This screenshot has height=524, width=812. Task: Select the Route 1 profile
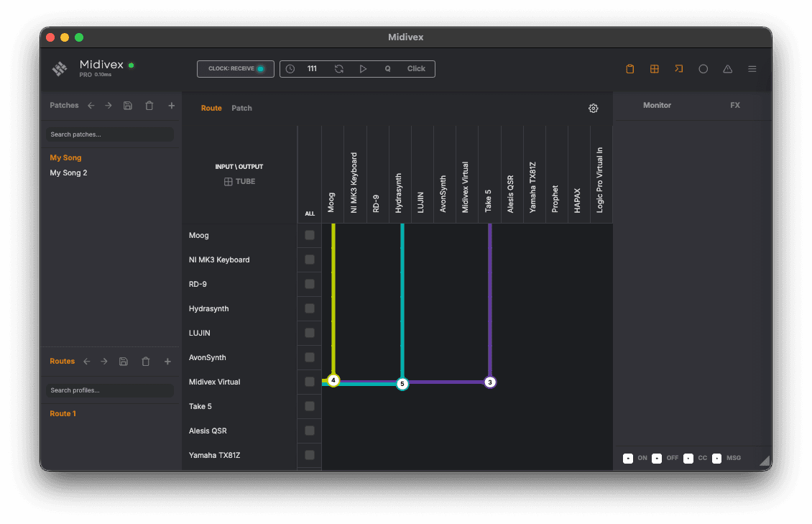coord(63,413)
